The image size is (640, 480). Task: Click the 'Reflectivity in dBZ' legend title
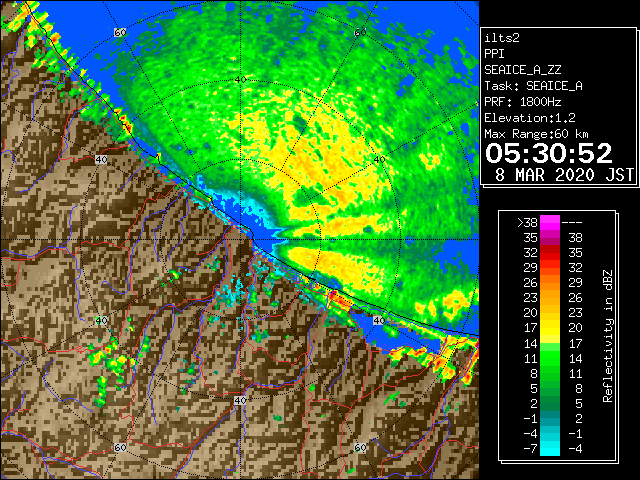608,336
